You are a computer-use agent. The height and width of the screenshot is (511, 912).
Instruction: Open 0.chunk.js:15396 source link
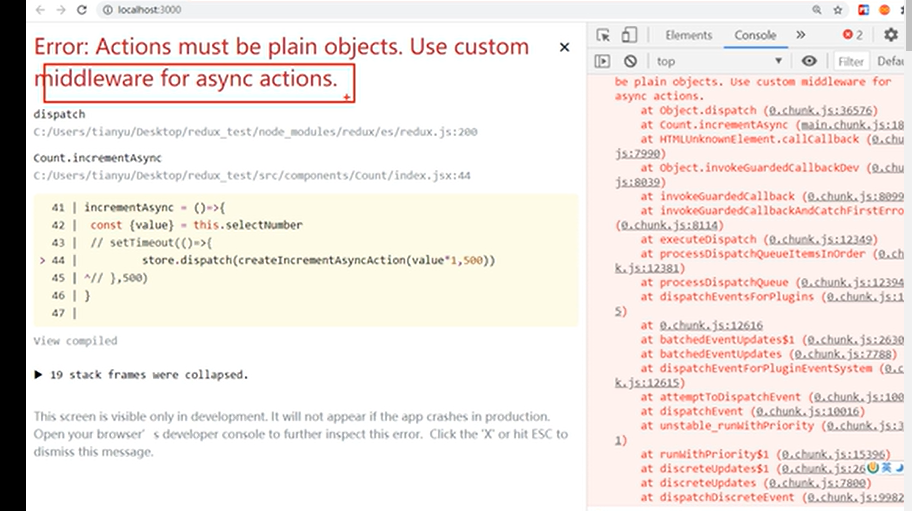point(832,454)
